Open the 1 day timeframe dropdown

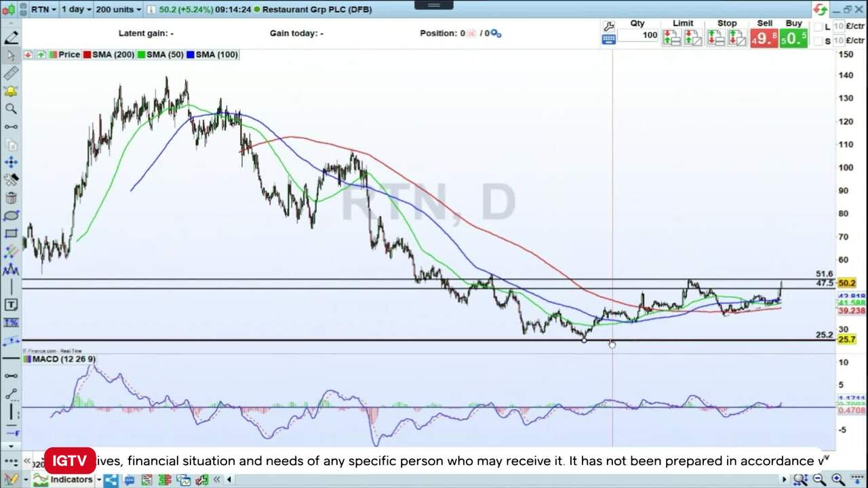coord(75,9)
